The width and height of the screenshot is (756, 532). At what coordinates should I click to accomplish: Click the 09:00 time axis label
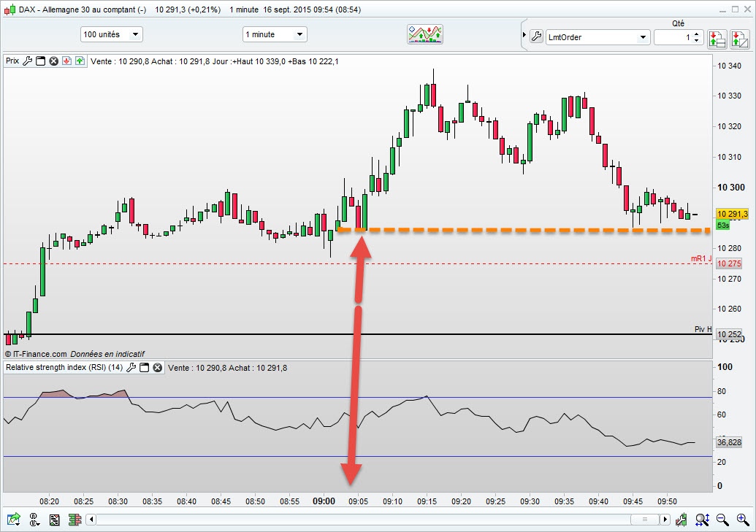tap(324, 501)
